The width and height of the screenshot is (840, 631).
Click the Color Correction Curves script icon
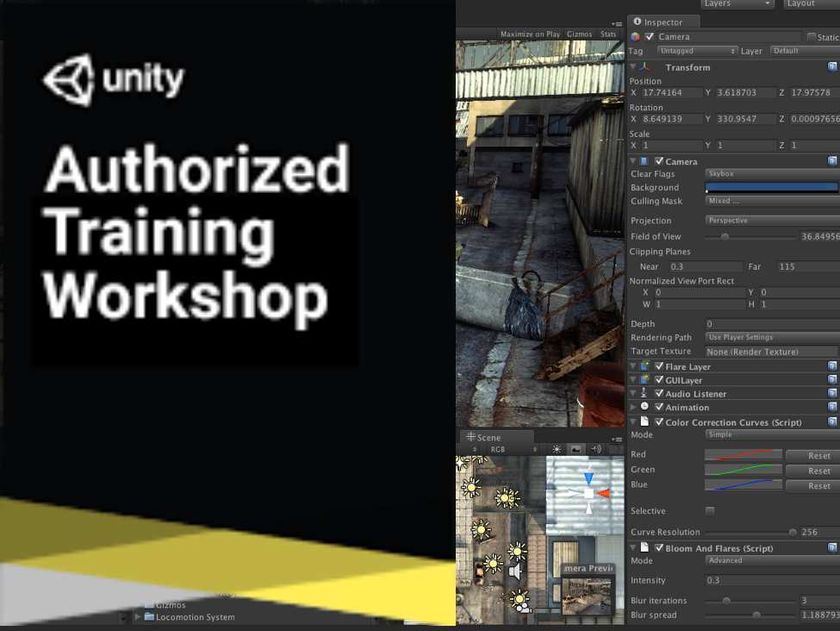[644, 422]
